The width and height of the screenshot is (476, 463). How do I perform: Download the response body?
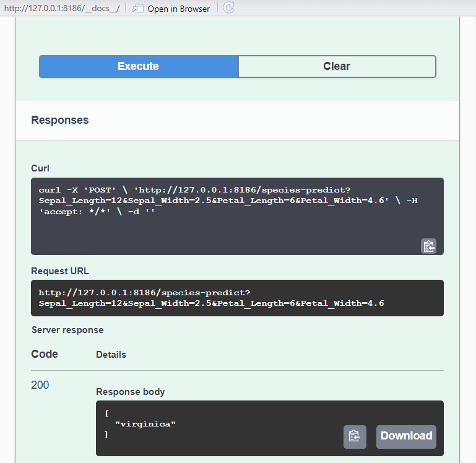point(406,436)
